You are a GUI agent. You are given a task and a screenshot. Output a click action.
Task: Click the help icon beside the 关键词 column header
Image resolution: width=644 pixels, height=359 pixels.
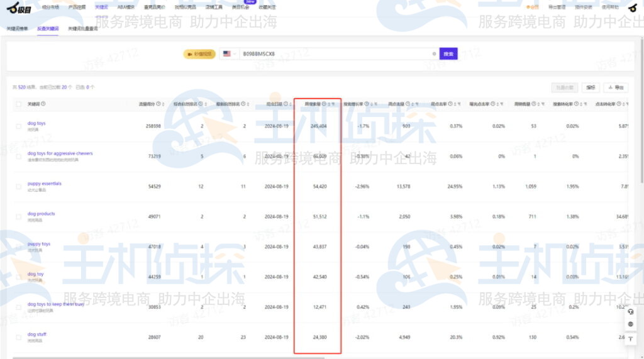point(43,104)
